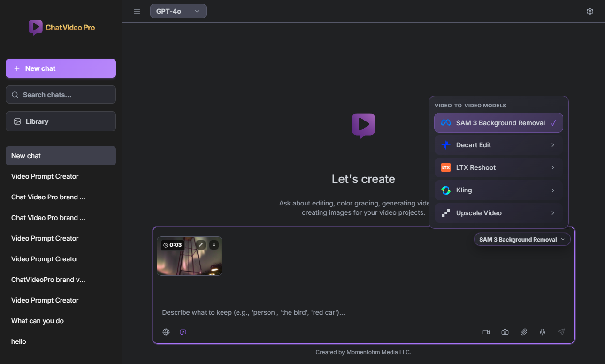Click the 0:03 duration badge
605x364 pixels.
172,245
